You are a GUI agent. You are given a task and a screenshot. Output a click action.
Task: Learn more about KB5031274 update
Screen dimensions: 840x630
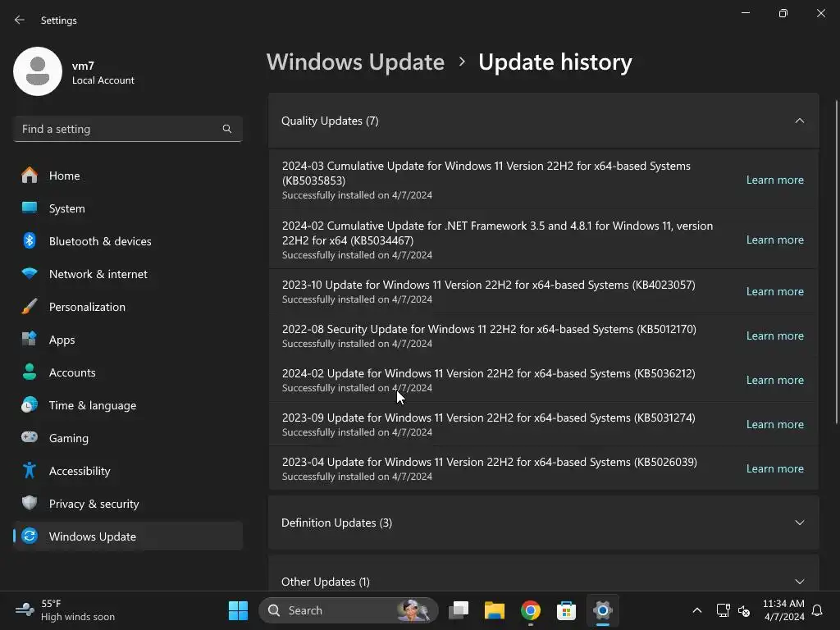774,424
